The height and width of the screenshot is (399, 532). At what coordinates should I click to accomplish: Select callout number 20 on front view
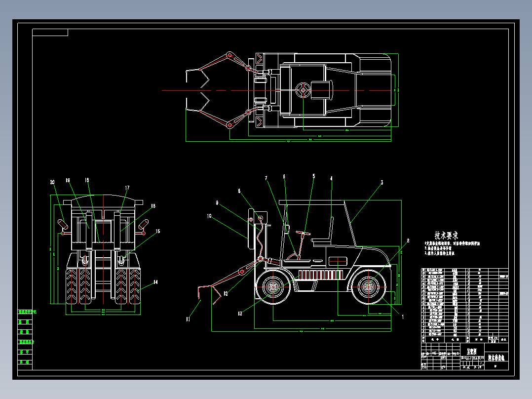click(x=52, y=182)
